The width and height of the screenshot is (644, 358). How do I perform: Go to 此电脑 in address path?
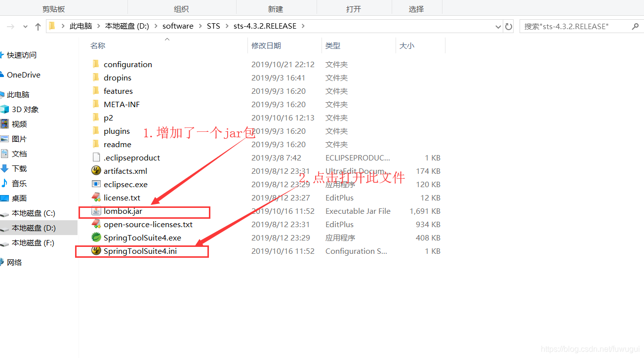click(80, 26)
